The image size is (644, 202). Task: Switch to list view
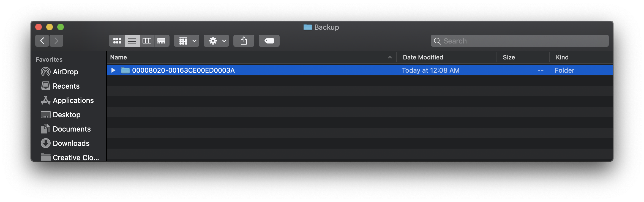(x=132, y=41)
